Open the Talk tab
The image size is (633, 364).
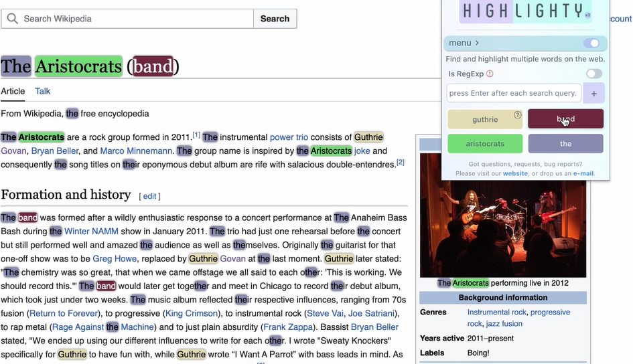pyautogui.click(x=42, y=91)
